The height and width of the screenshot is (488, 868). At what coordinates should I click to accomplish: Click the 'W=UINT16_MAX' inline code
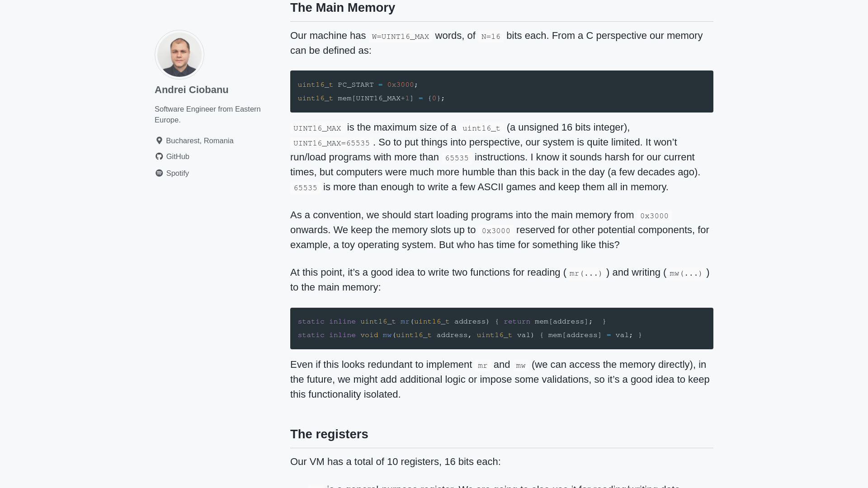coord(401,37)
